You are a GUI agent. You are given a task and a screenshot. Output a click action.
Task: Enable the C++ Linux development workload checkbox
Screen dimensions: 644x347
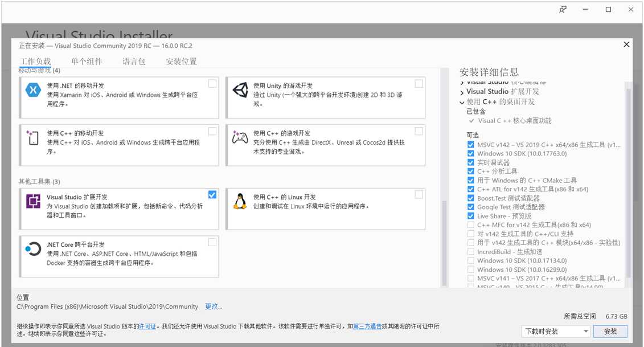pos(419,195)
